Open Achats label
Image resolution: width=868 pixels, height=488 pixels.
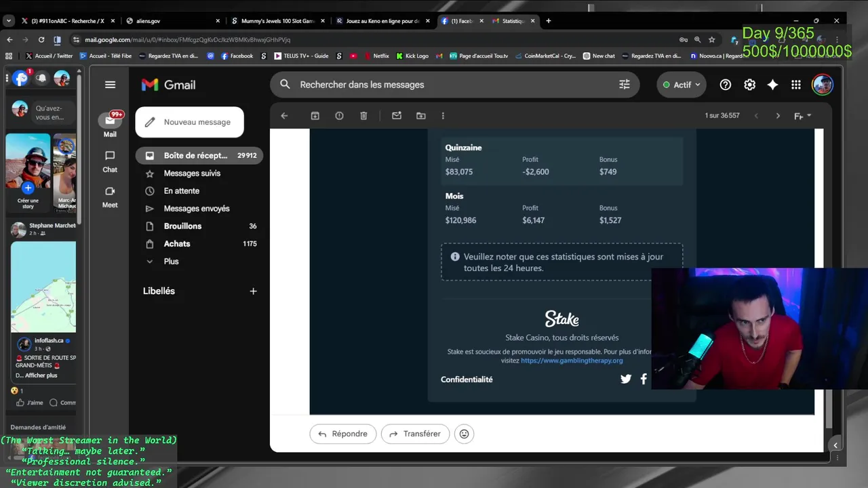tap(199, 244)
